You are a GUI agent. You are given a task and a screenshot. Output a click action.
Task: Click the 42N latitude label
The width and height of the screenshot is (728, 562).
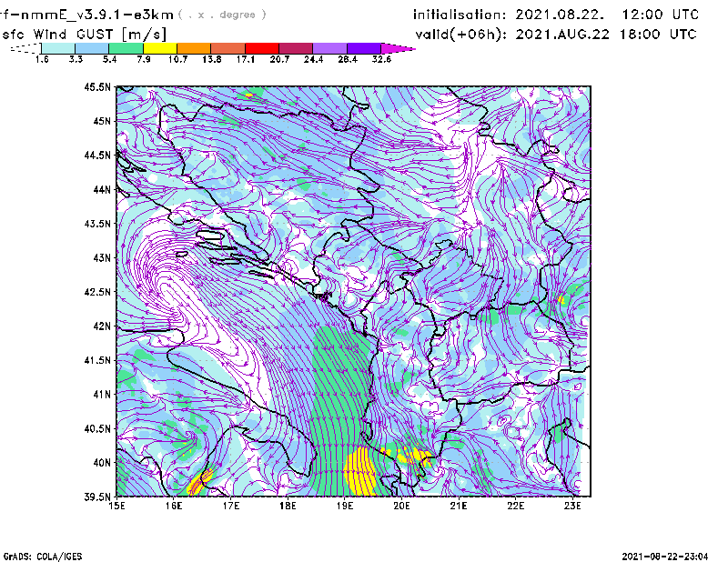tap(102, 326)
